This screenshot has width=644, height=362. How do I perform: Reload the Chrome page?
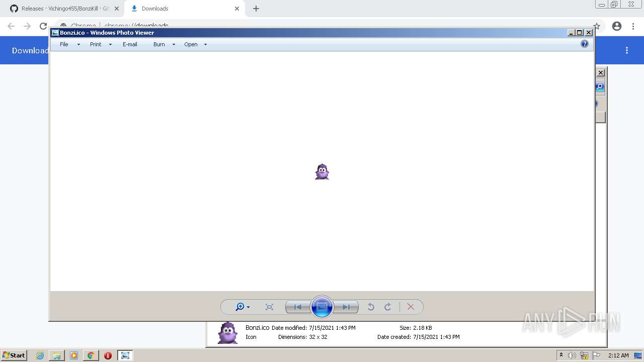coord(43,26)
